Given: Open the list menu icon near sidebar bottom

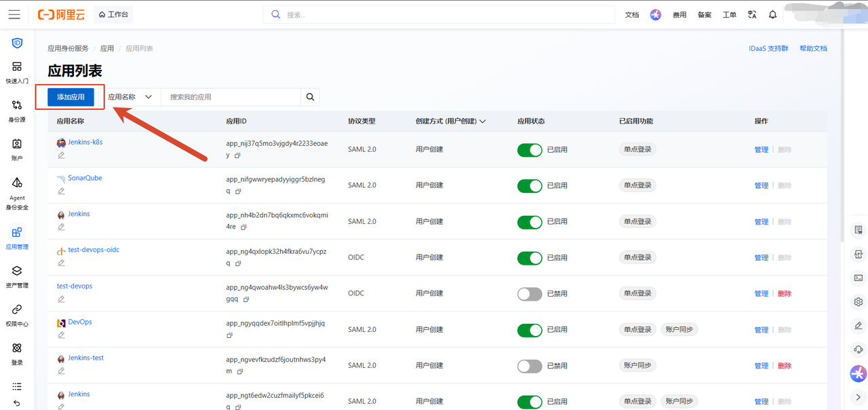Looking at the screenshot, I should point(17,386).
